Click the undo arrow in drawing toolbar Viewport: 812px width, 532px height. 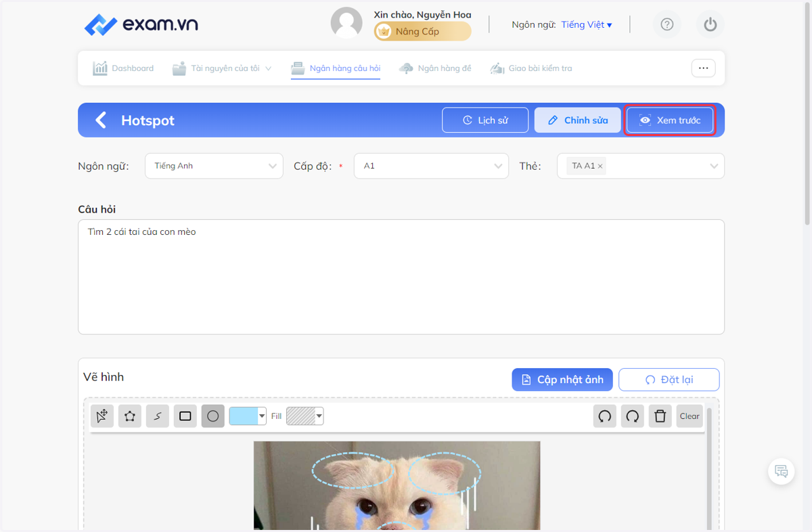605,416
